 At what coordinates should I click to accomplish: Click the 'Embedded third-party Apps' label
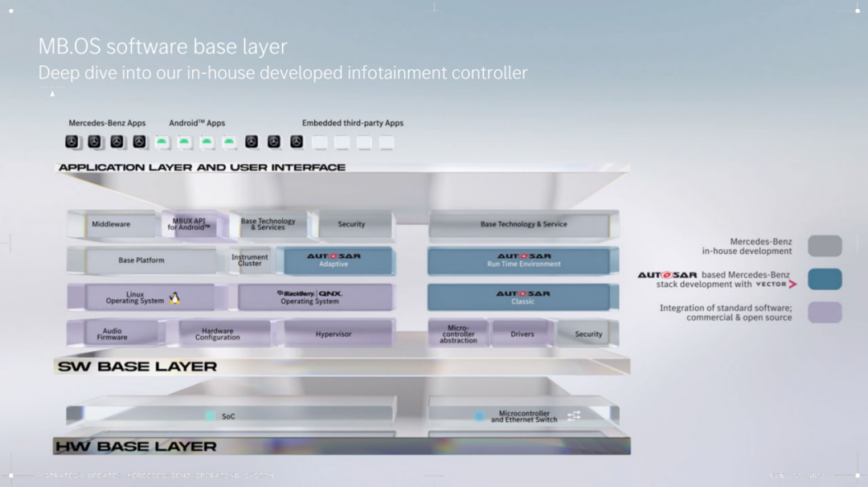click(x=353, y=123)
